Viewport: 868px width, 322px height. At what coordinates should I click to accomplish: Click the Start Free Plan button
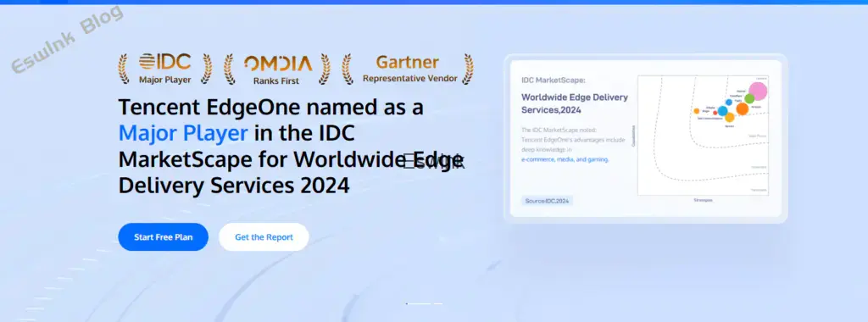click(x=164, y=236)
